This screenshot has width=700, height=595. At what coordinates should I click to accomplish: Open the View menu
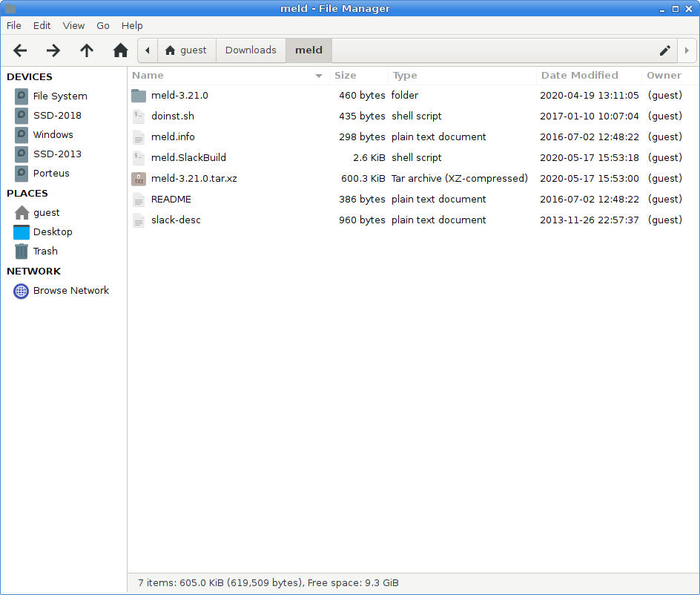(73, 25)
